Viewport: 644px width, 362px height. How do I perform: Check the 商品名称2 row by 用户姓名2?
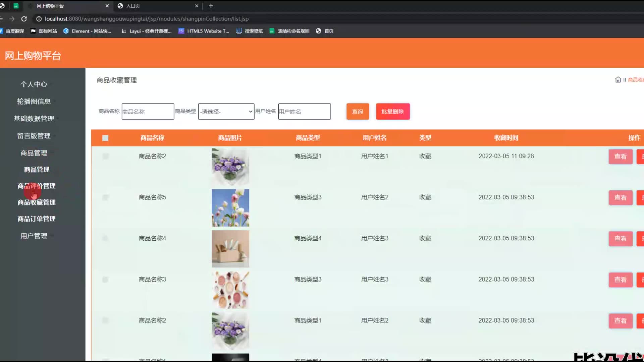(x=105, y=320)
